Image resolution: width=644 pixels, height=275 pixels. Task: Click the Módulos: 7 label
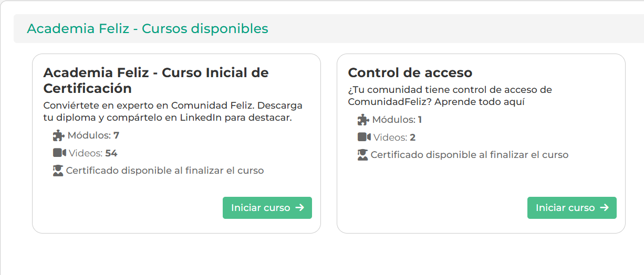pyautogui.click(x=94, y=135)
